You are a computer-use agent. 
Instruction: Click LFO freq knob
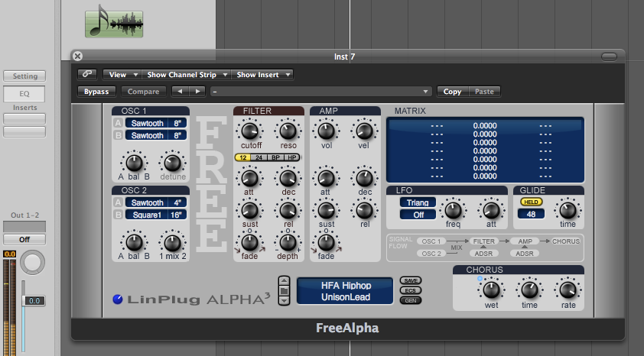pos(453,210)
